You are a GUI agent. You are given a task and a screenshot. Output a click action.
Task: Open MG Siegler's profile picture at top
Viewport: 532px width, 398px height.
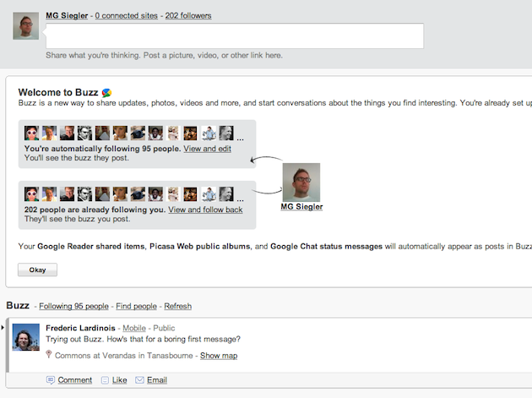pyautogui.click(x=26, y=26)
